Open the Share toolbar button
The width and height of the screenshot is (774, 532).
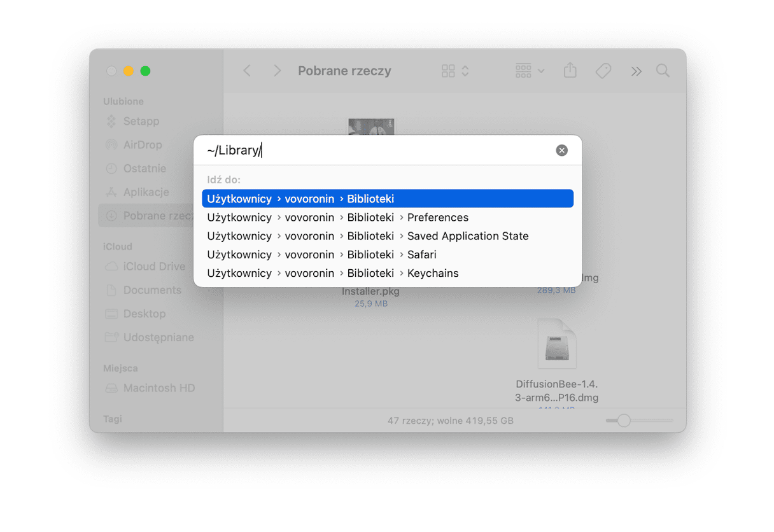pyautogui.click(x=570, y=70)
